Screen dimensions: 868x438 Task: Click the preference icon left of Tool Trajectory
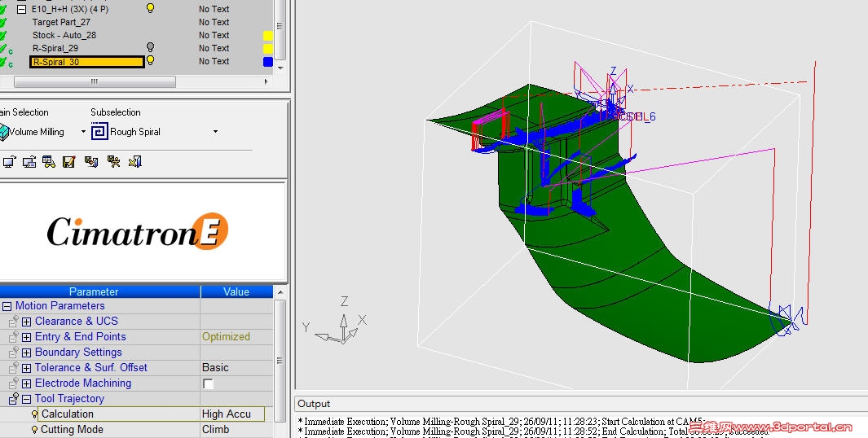[x=14, y=398]
